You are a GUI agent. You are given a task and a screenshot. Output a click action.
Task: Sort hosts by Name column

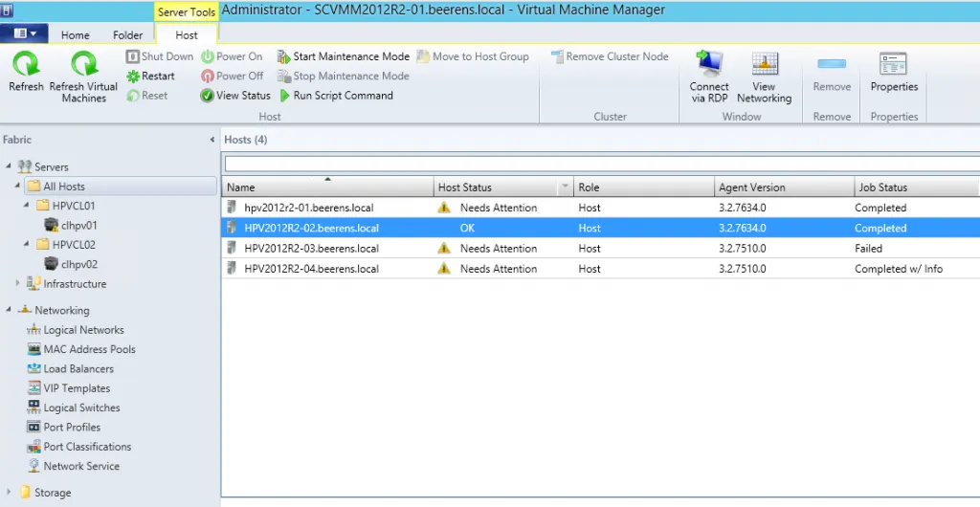tap(327, 187)
